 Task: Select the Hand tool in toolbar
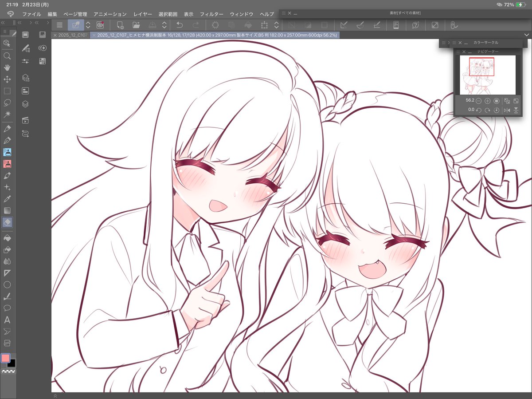click(7, 68)
